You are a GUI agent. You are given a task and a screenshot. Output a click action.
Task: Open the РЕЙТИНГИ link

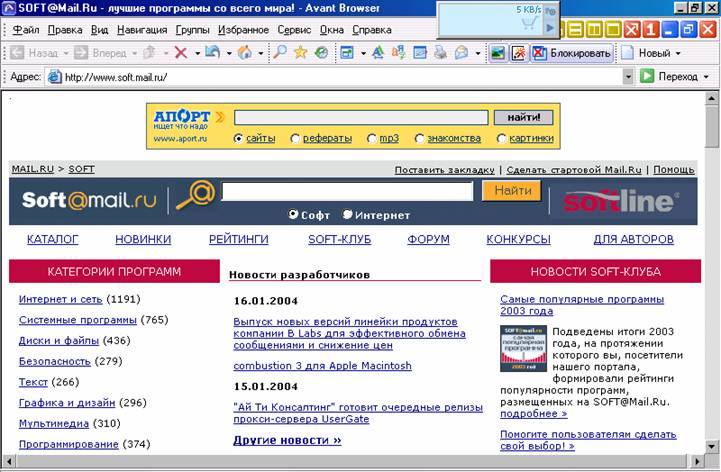[239, 239]
